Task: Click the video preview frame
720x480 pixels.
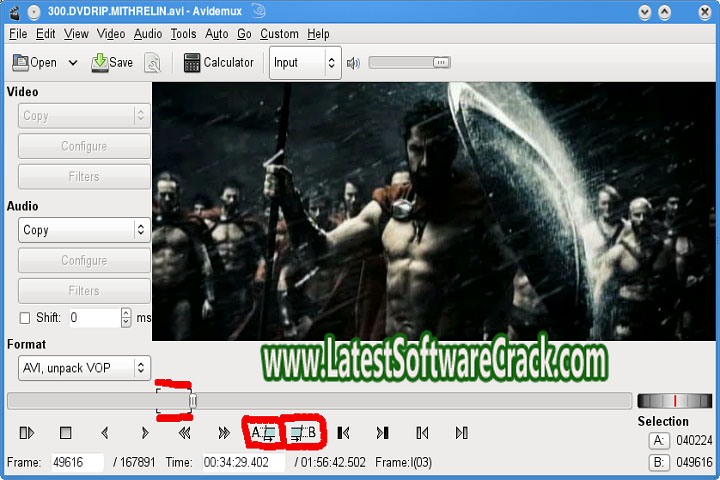Action: (433, 211)
